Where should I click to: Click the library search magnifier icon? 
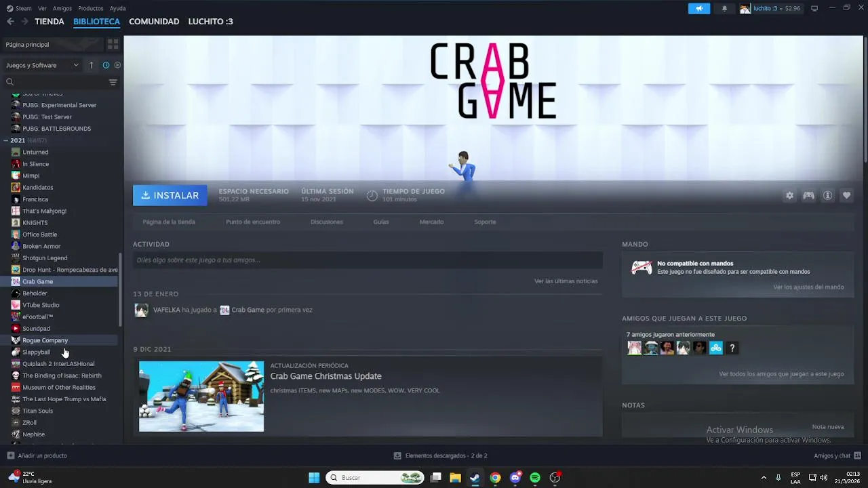tap(10, 82)
